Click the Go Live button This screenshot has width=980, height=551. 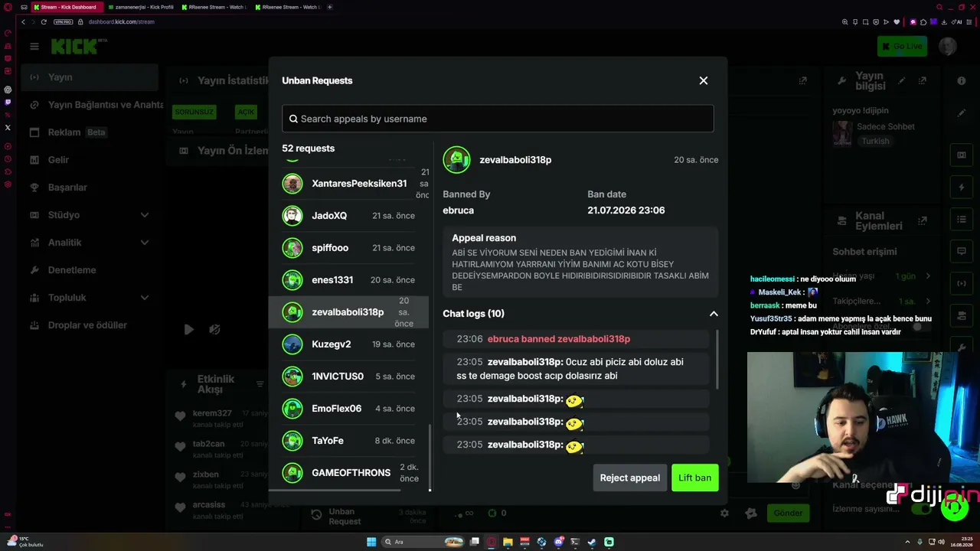[x=902, y=46]
